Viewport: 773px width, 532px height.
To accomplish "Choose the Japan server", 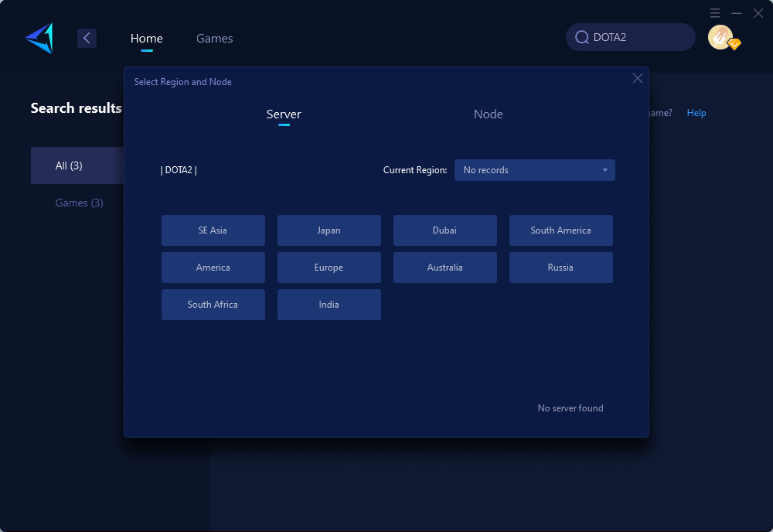I will coord(329,230).
